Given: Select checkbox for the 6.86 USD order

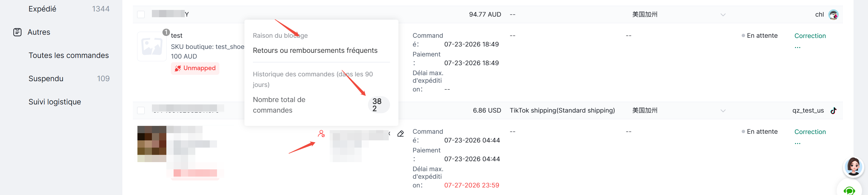Looking at the screenshot, I should (x=141, y=111).
